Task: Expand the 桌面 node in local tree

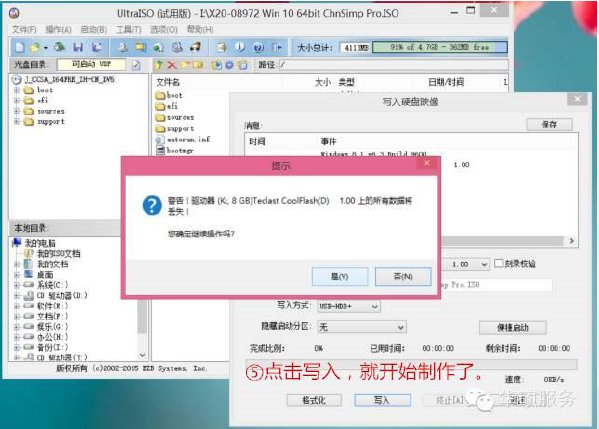Action: [17, 275]
